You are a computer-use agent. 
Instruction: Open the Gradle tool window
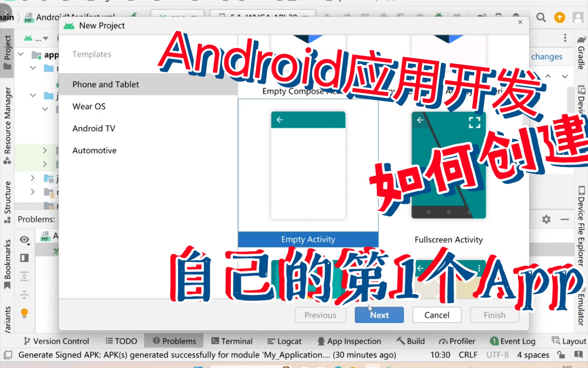click(x=581, y=53)
